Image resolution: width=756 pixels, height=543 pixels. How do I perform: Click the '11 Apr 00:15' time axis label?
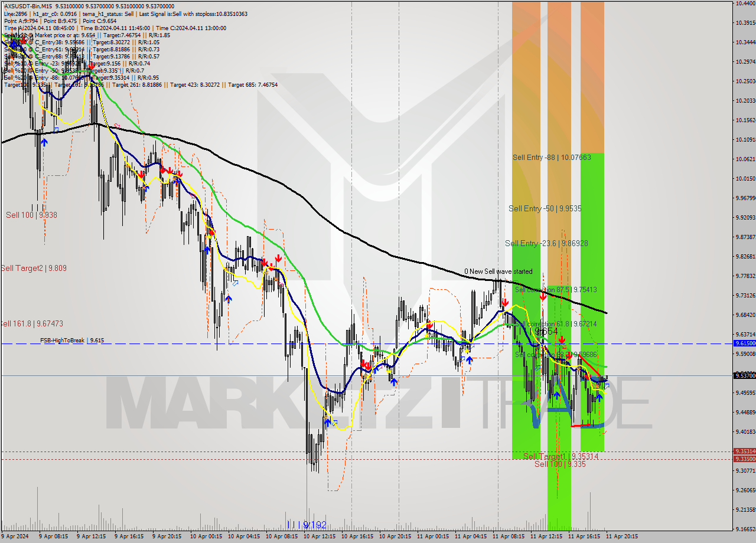(433, 537)
